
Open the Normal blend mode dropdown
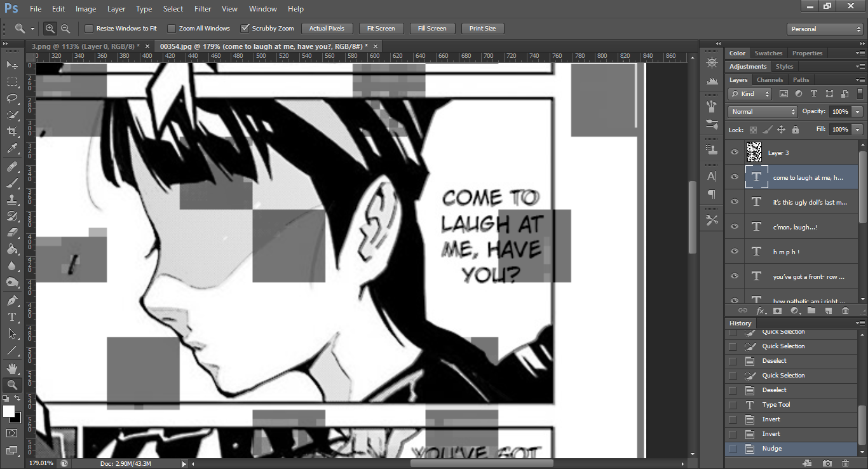763,112
